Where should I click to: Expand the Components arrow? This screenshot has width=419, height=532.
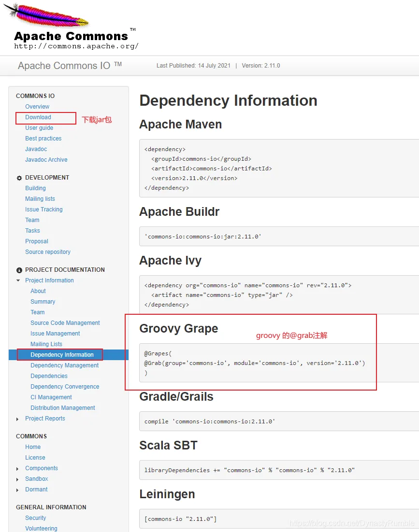pos(17,469)
